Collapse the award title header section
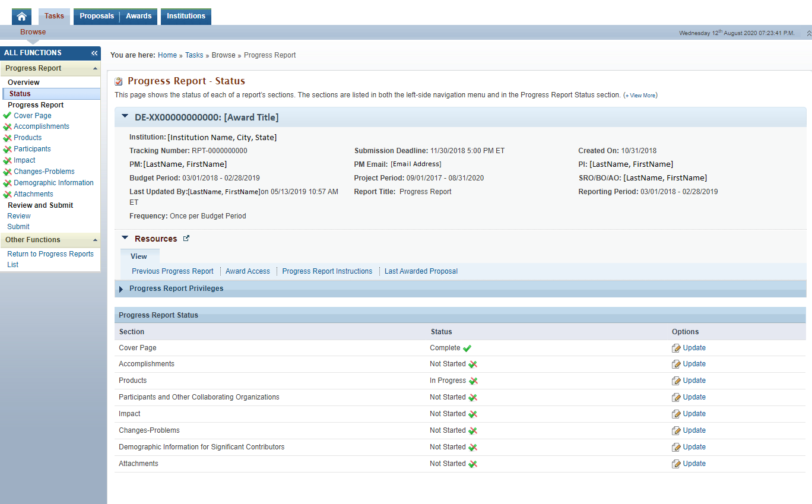 [125, 117]
